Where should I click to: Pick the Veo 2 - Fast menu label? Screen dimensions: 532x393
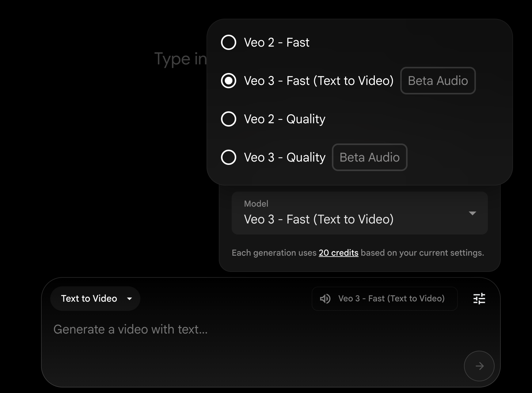pyautogui.click(x=276, y=42)
